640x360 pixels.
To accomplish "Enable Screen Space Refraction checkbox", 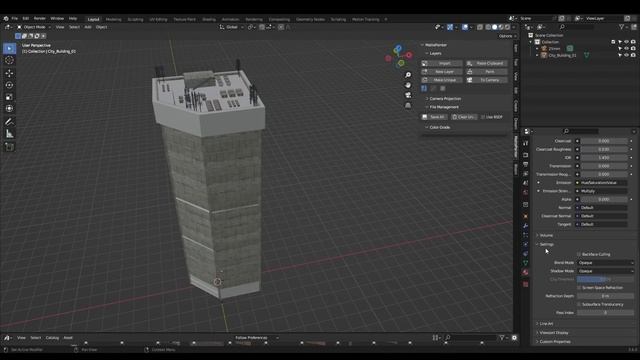I will pyautogui.click(x=579, y=288).
